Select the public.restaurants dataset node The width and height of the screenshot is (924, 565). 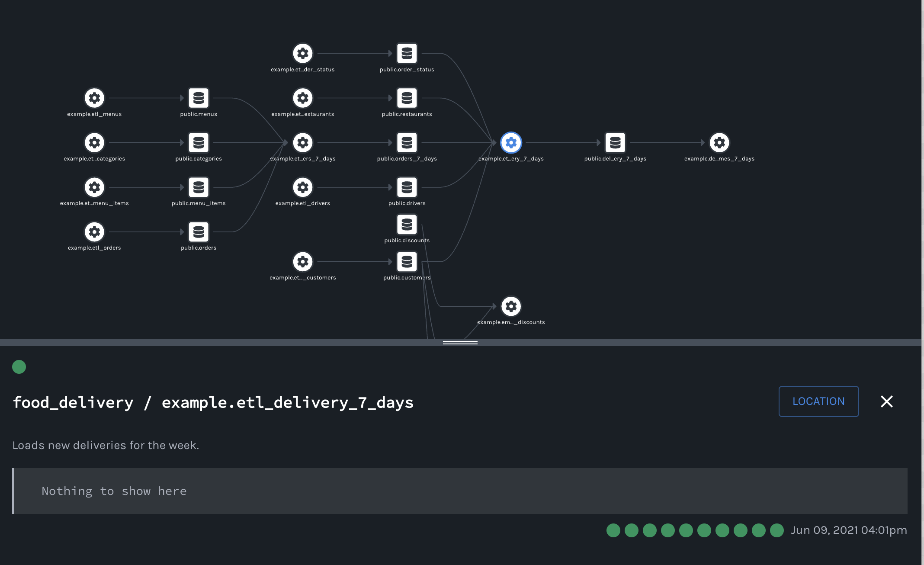[407, 98]
